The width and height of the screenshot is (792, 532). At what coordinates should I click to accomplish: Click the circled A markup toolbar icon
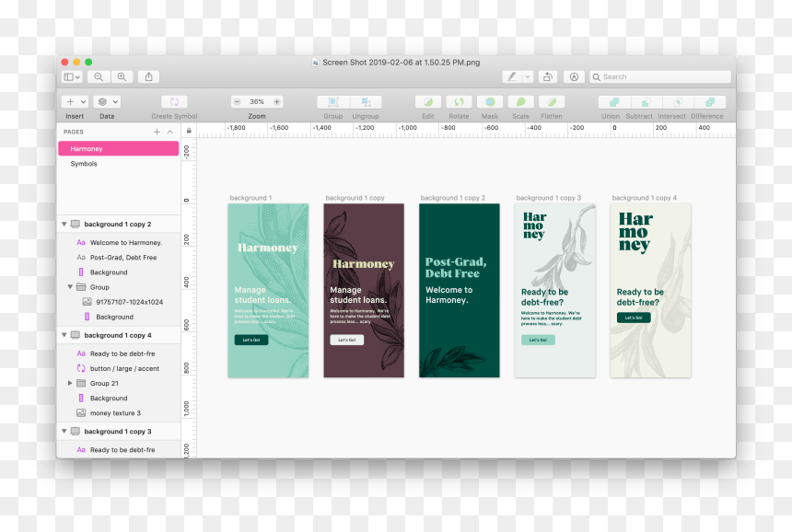click(574, 76)
